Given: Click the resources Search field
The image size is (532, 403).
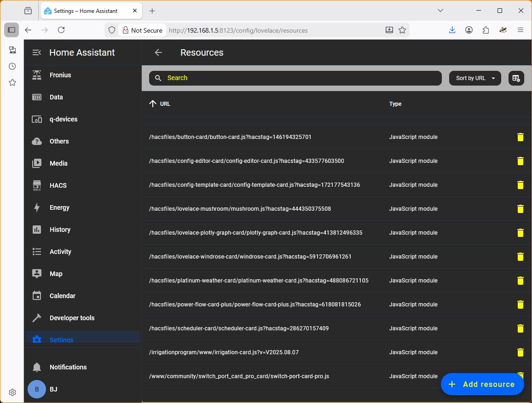Looking at the screenshot, I should pyautogui.click(x=295, y=78).
